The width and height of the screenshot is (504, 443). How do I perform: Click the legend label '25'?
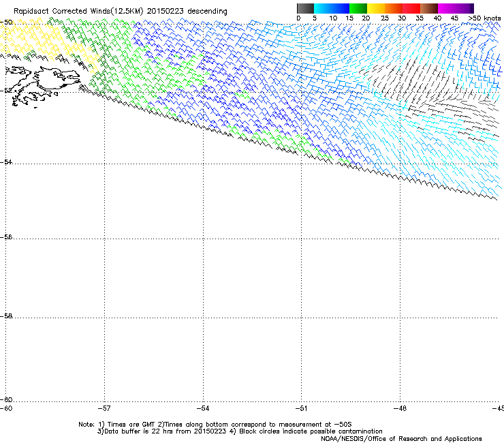point(385,18)
